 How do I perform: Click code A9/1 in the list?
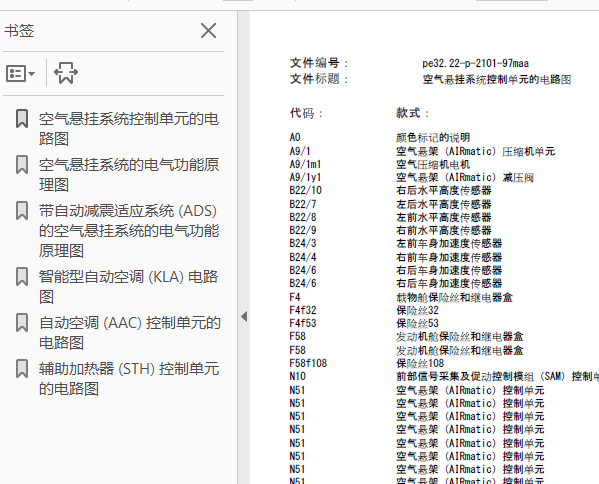(300, 151)
